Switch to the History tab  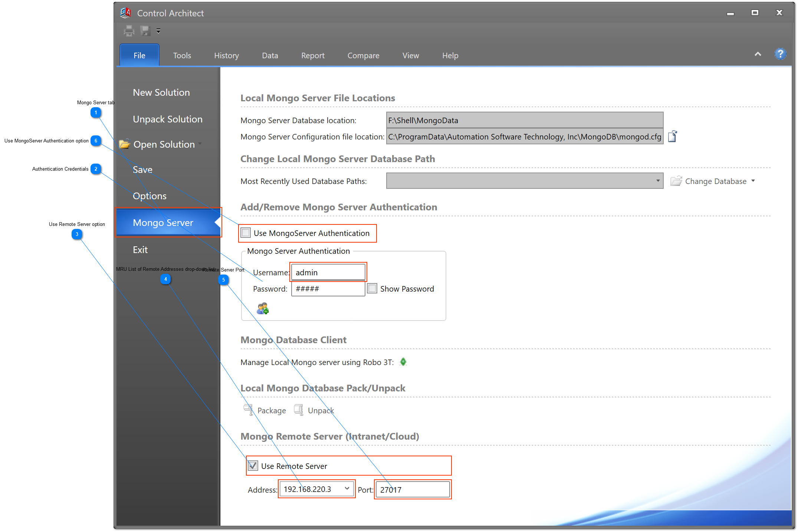[226, 55]
